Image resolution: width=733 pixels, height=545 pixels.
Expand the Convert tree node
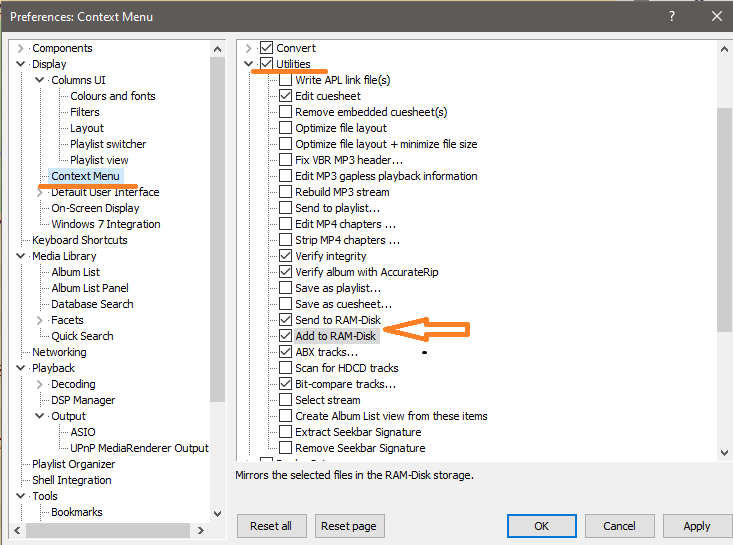[249, 48]
